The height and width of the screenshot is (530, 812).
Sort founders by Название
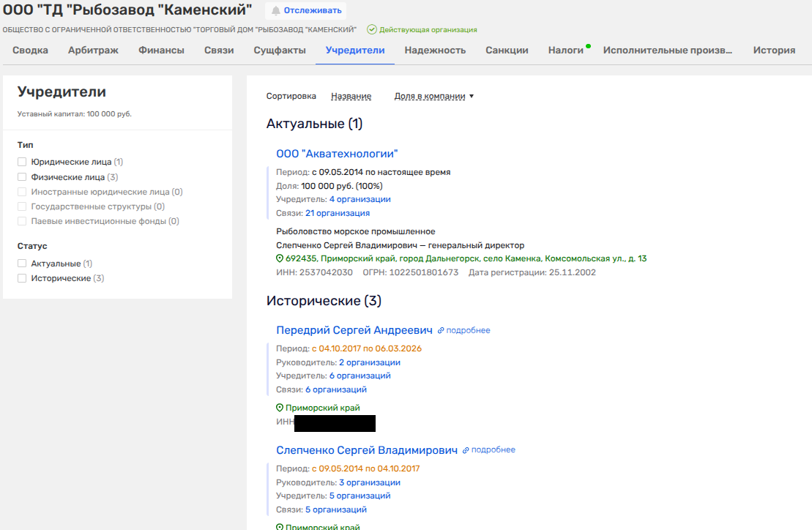click(351, 96)
